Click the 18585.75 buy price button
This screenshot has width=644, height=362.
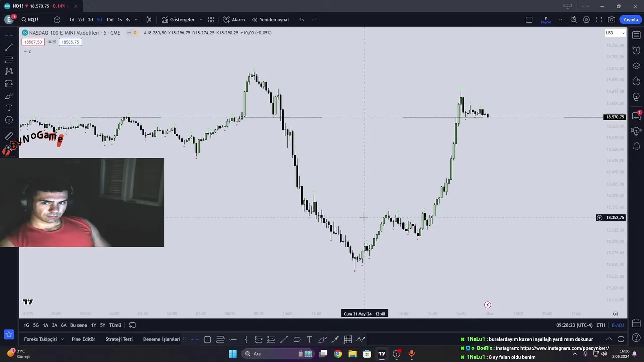click(70, 42)
